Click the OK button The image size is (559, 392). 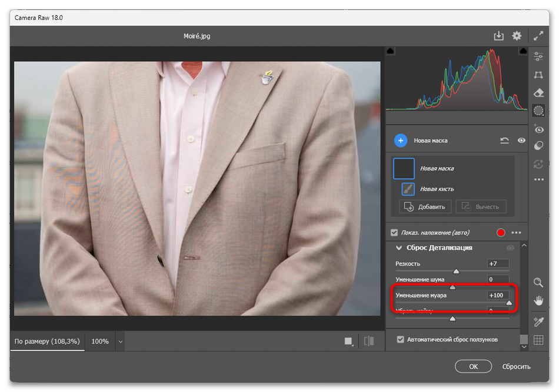[473, 367]
